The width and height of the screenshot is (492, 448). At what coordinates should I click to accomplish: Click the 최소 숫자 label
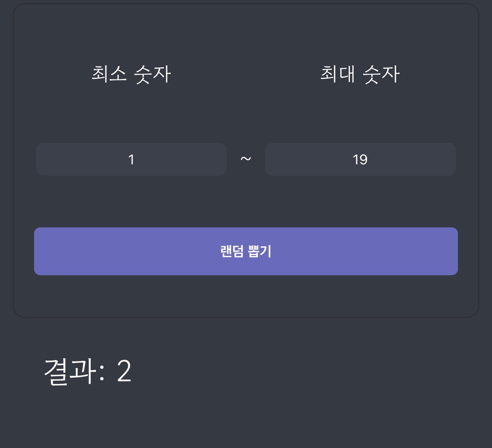pyautogui.click(x=131, y=74)
